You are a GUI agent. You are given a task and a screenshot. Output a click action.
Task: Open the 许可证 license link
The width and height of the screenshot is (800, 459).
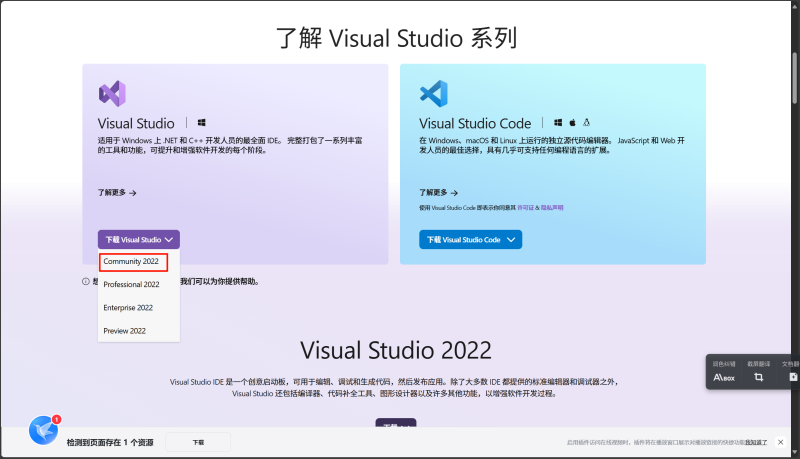(x=526, y=208)
